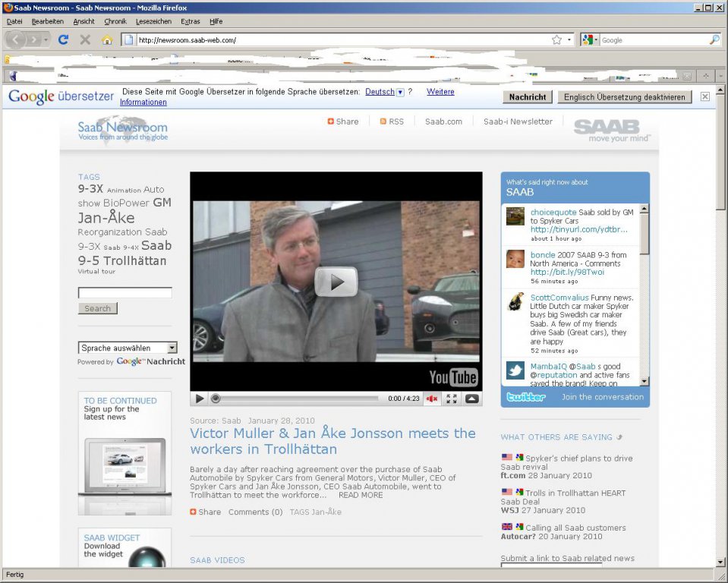This screenshot has height=583, width=728.
Task: Open the tinyurl link in choicequote tweet
Action: tap(579, 229)
